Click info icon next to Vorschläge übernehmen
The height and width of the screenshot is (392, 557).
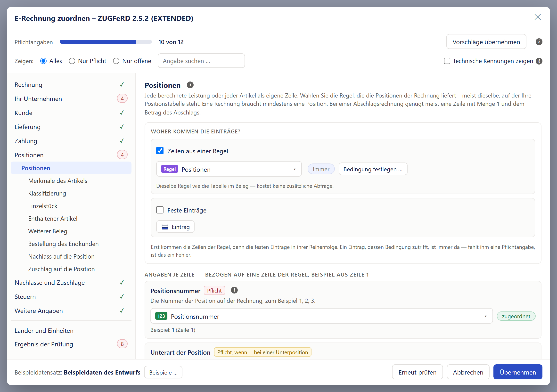coord(539,42)
